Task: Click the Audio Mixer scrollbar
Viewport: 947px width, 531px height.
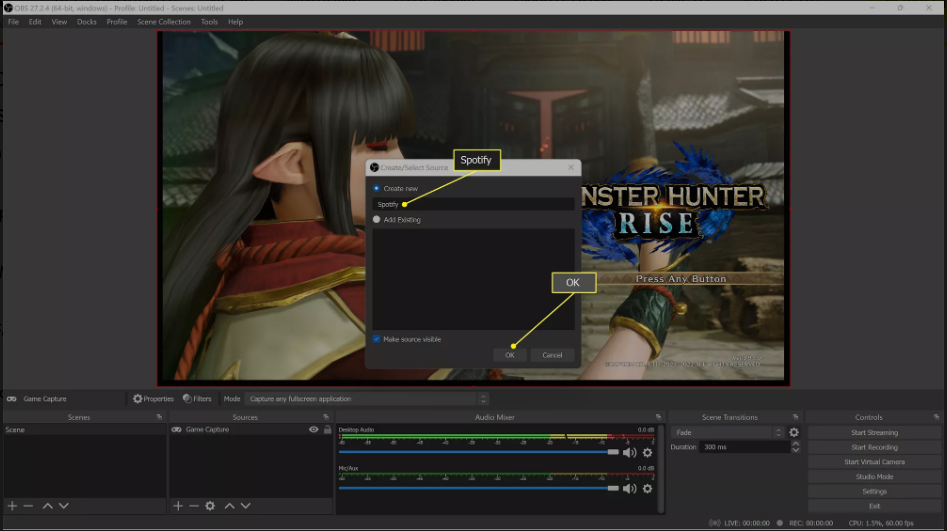Action: (x=661, y=468)
